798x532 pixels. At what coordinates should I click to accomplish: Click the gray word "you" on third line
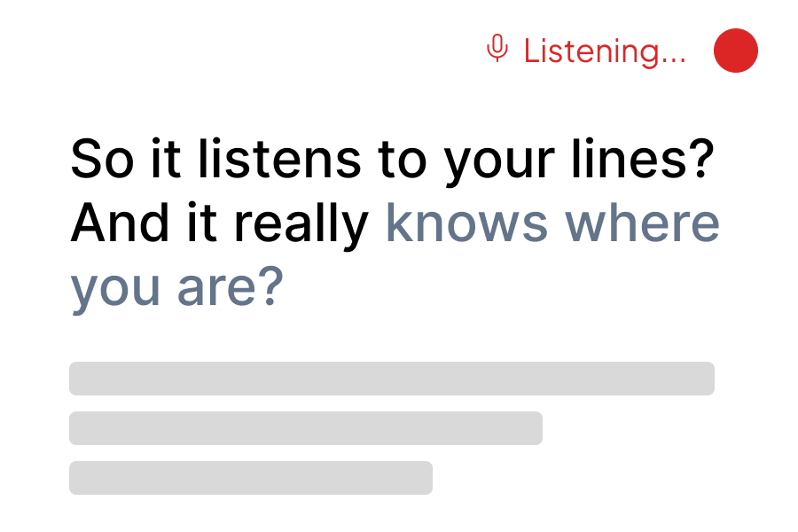[x=115, y=290]
